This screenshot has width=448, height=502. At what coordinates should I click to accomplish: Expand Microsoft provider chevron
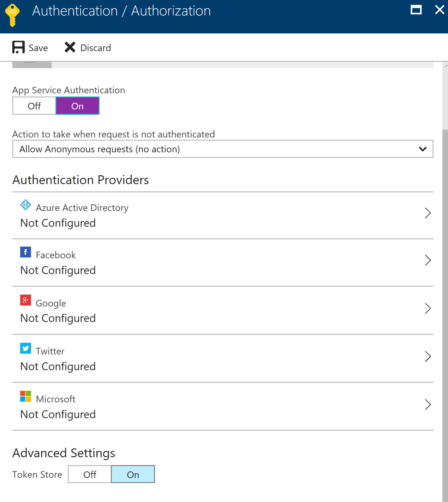428,405
